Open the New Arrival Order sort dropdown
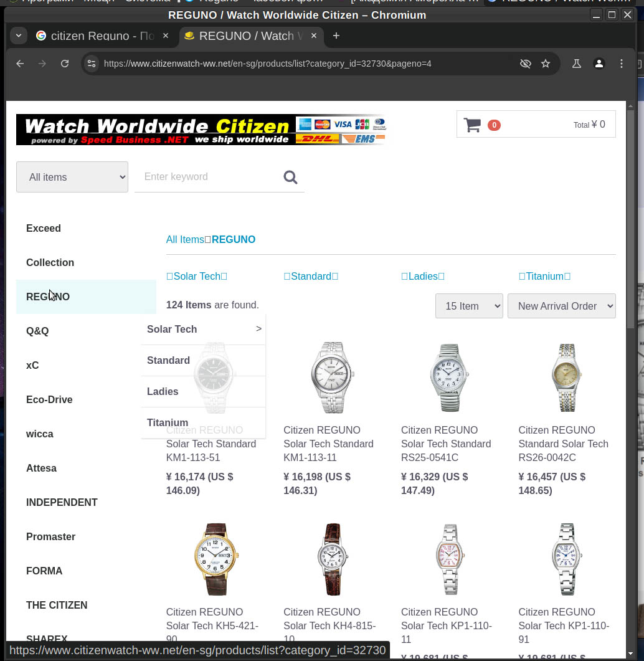Screen dimensions: 644x661 tap(561, 306)
